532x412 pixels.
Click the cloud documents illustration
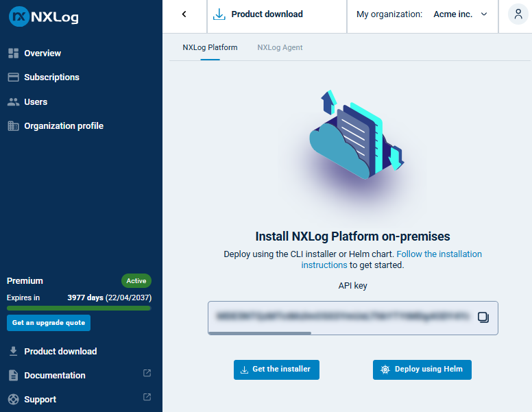[x=356, y=135]
